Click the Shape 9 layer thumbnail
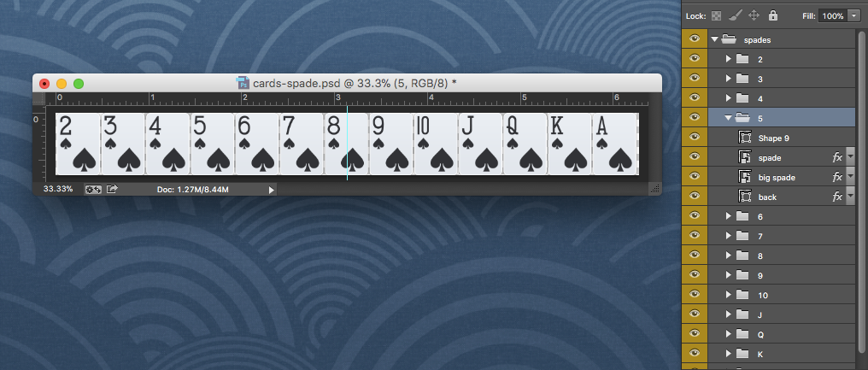The image size is (868, 370). [745, 138]
